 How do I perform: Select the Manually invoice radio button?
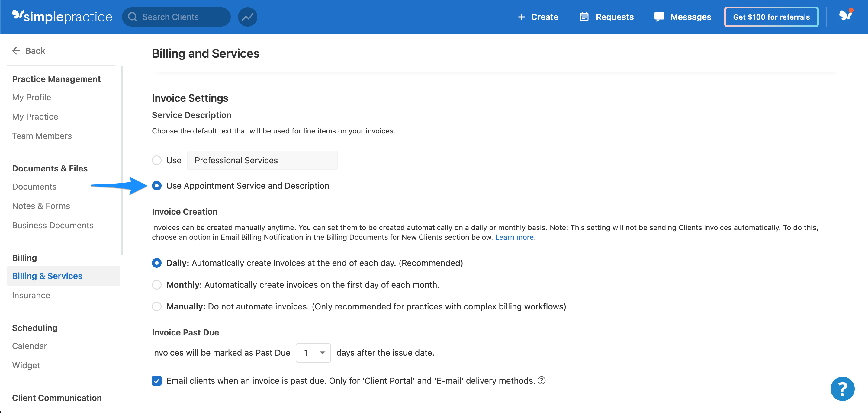(x=157, y=306)
